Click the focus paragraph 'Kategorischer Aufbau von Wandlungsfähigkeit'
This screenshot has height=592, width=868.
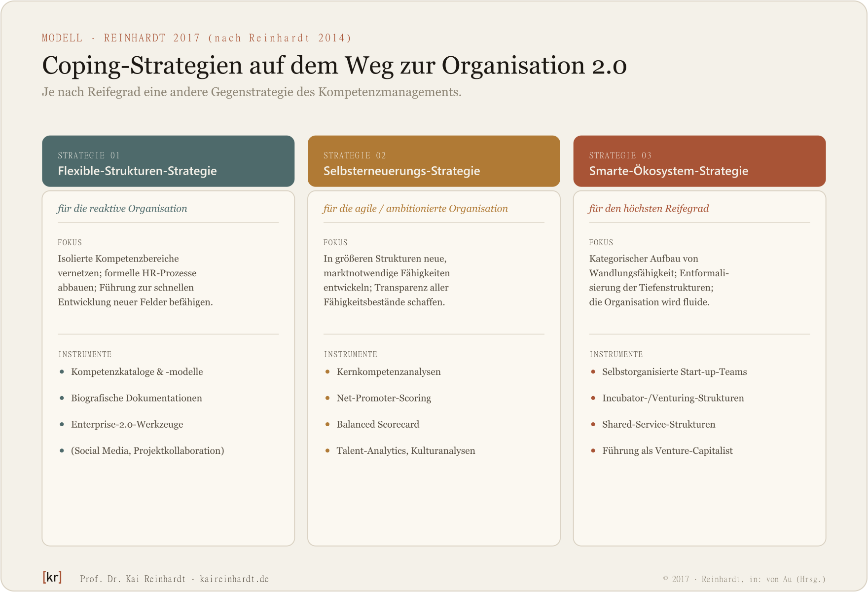[659, 280]
